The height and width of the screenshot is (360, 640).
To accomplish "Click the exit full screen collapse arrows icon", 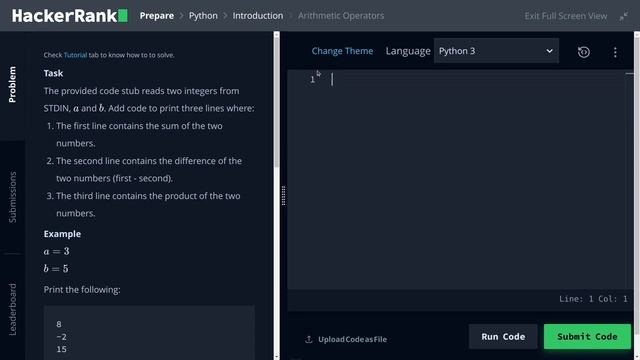I will point(623,16).
